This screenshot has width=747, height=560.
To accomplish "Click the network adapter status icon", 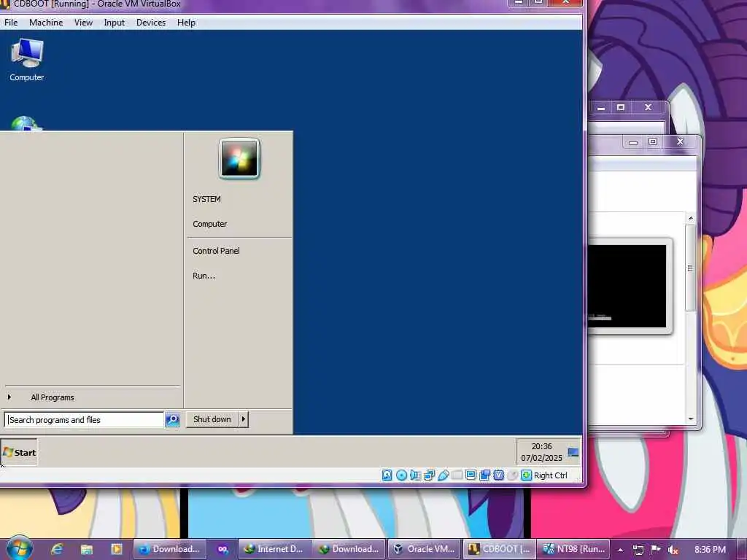I will (429, 475).
